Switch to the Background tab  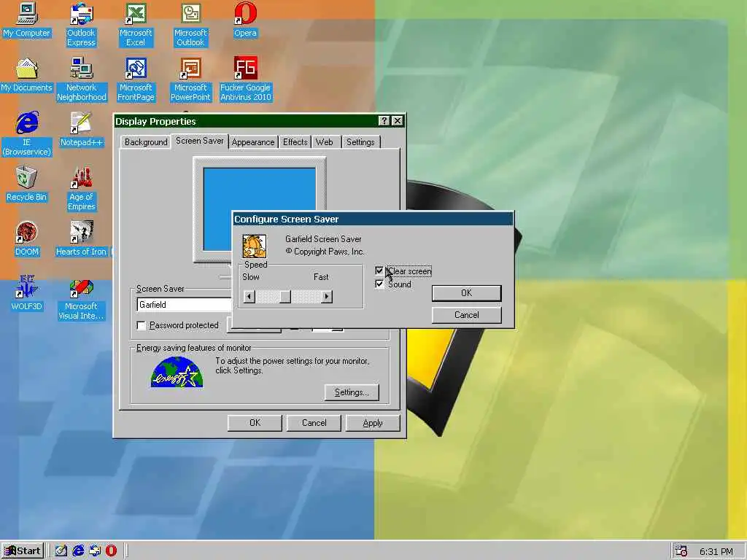point(146,142)
